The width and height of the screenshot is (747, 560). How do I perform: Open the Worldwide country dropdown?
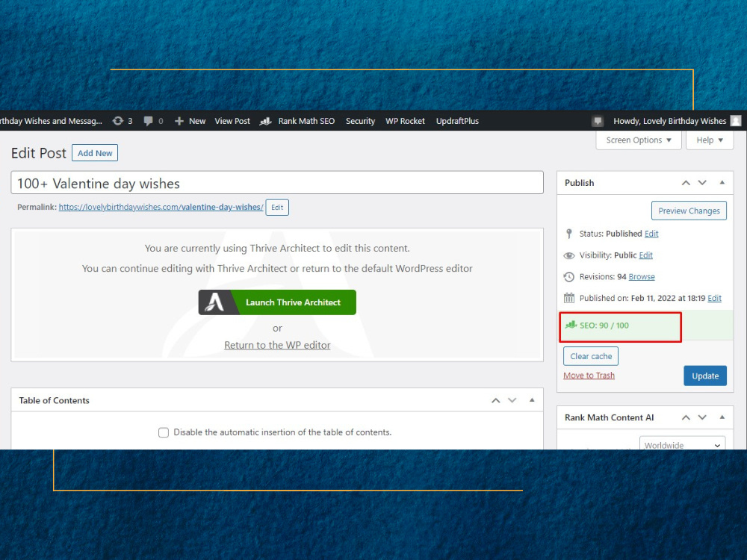coord(682,444)
